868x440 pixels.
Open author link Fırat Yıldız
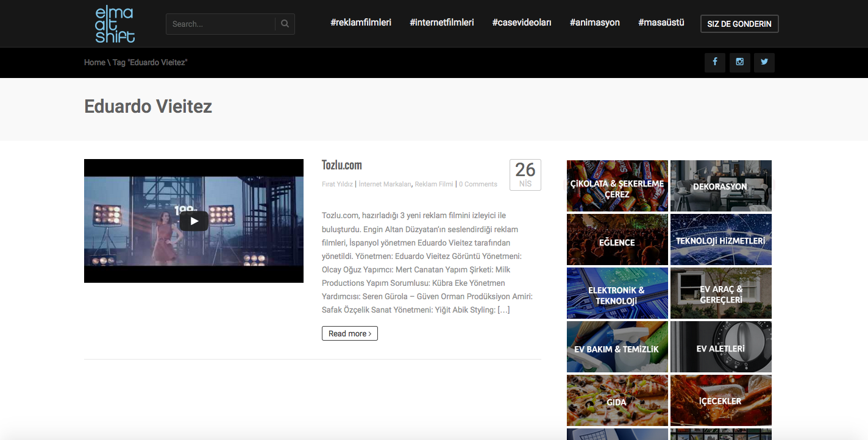(338, 184)
